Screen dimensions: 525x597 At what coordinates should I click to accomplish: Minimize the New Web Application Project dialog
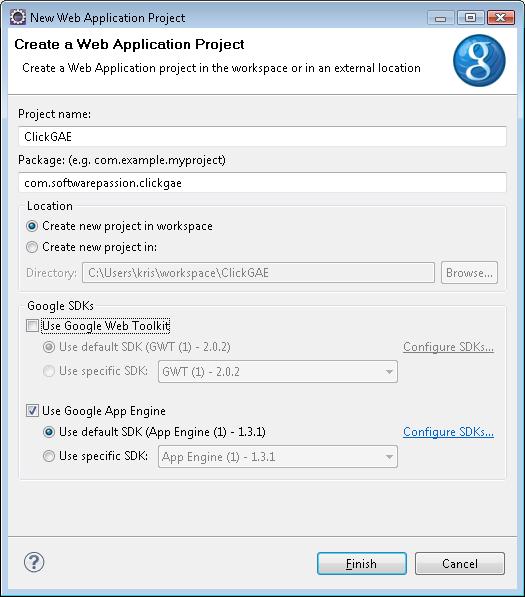440,18
